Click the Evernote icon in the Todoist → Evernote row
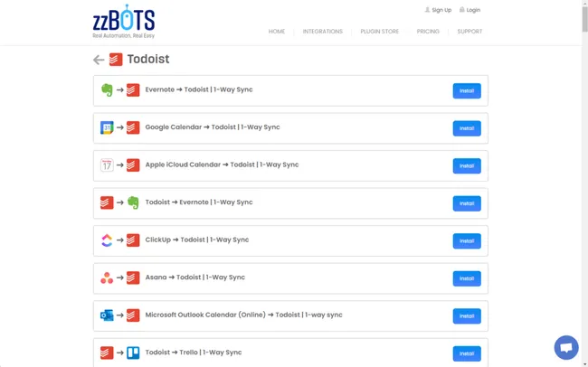 (133, 202)
